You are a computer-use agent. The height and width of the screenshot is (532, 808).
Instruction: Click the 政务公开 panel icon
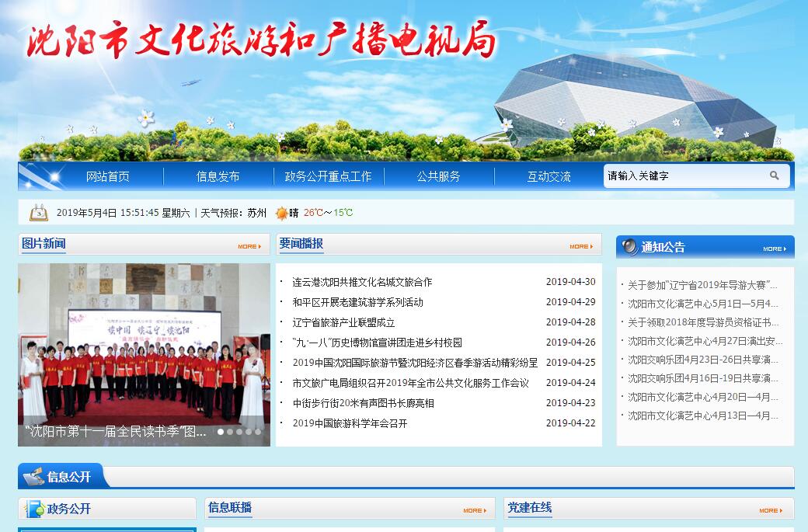click(x=35, y=509)
